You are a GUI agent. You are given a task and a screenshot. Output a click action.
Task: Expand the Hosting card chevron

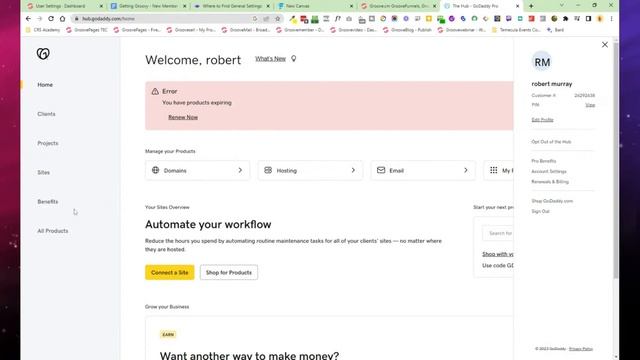coord(353,170)
